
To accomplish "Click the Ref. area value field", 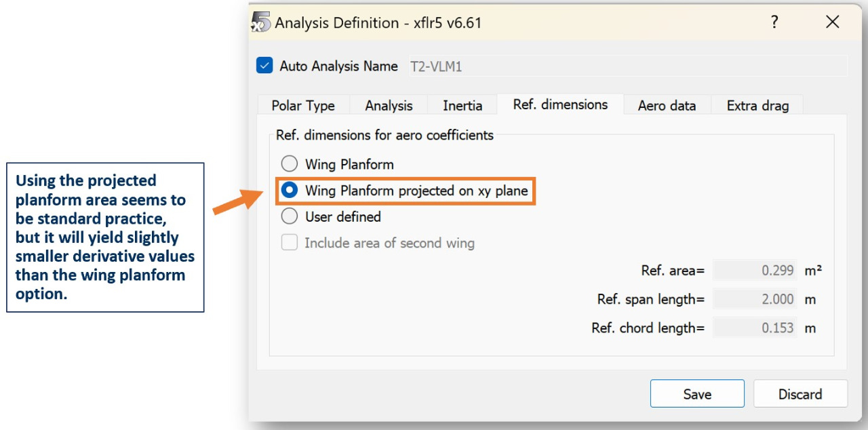I will tap(755, 271).
